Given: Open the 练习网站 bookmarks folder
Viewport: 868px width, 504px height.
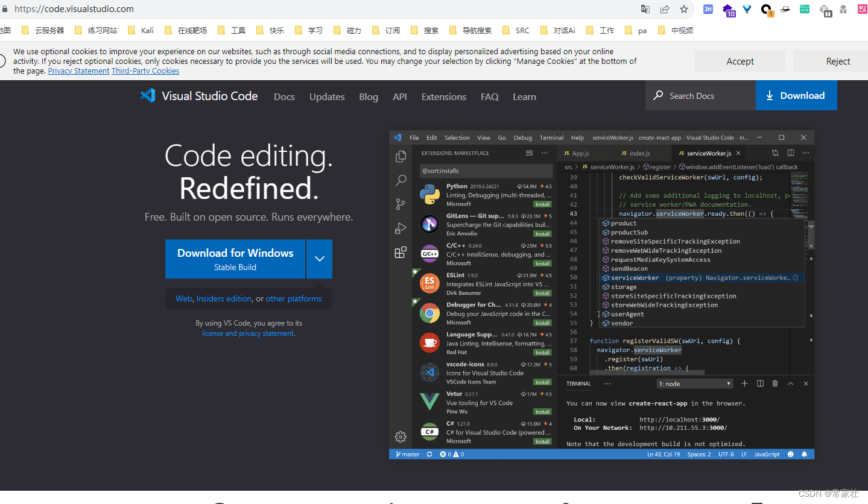Looking at the screenshot, I should 96,30.
